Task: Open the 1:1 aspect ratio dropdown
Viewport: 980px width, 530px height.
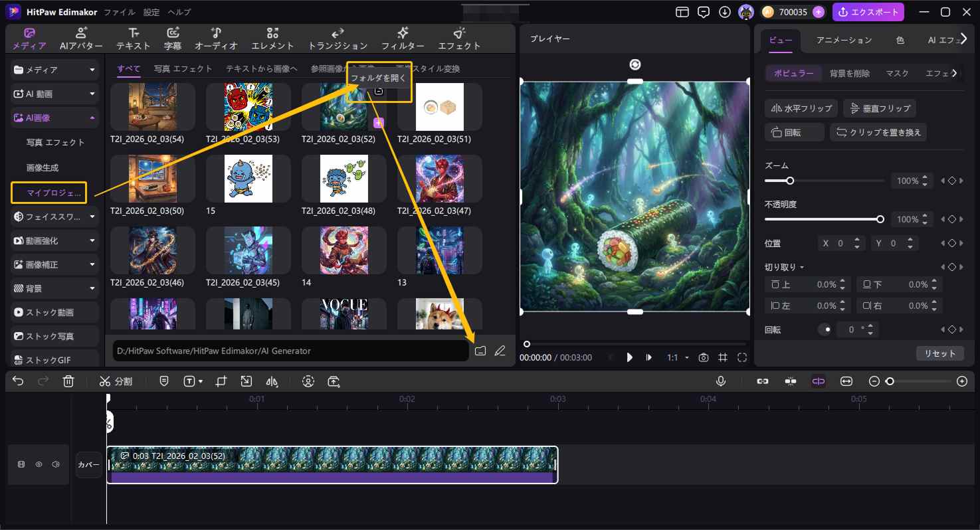Action: pos(678,357)
